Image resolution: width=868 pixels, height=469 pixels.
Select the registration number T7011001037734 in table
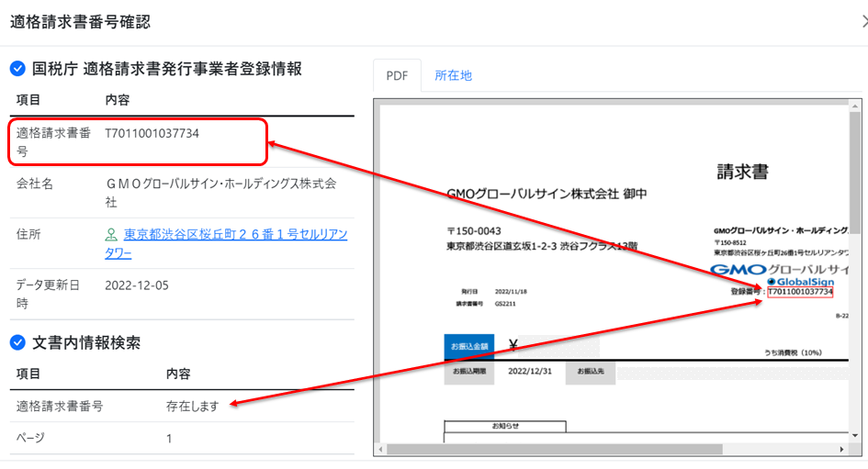coord(152,134)
